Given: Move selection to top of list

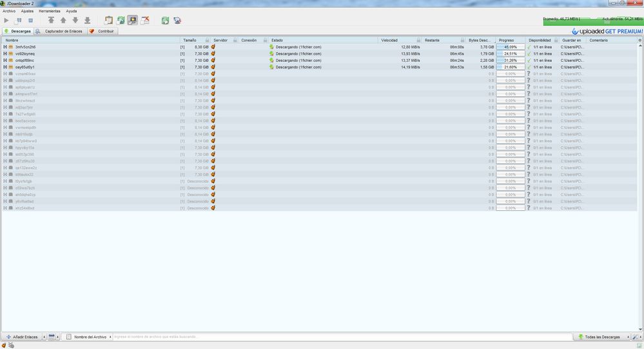Looking at the screenshot, I should coord(51,21).
